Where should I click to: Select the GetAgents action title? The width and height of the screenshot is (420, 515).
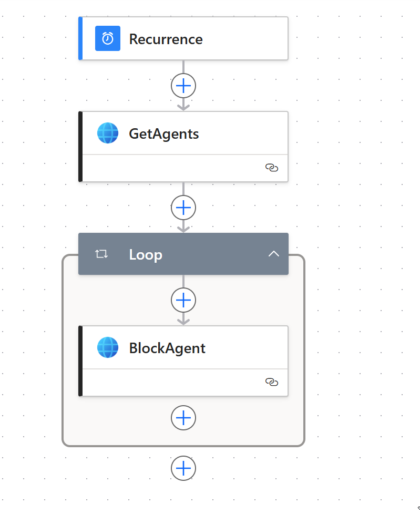pyautogui.click(x=164, y=134)
